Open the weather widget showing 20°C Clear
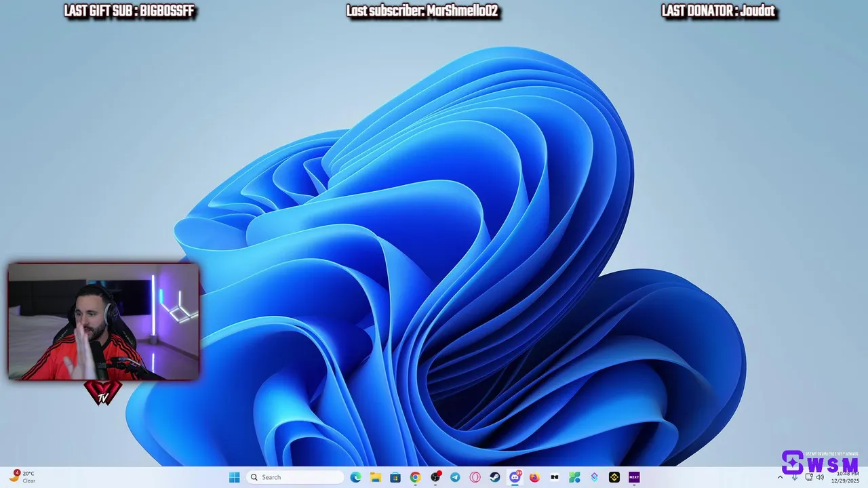This screenshot has height=488, width=868. pos(22,476)
